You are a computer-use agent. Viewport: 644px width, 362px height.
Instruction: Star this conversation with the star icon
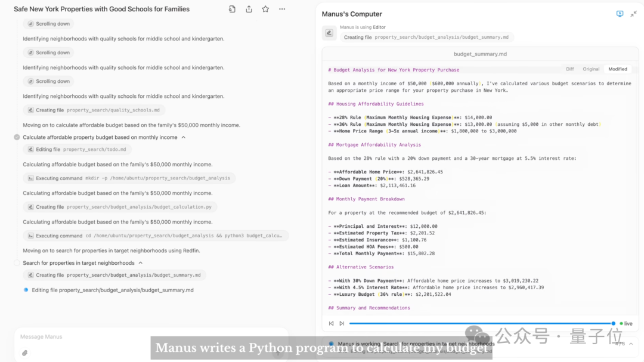265,9
